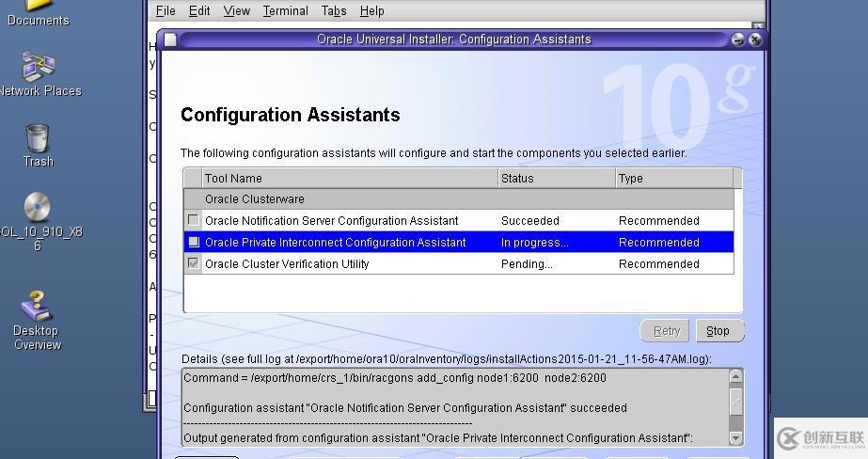Screen dimensions: 868x459
Task: Select the Oracle Clusterware group row
Action: coord(459,199)
